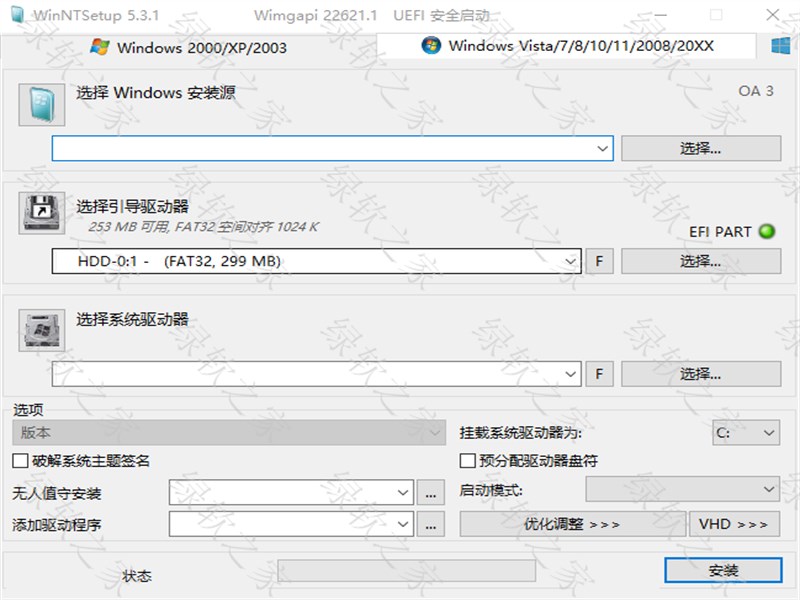This screenshot has height=600, width=800.
Task: Click the Windows logo icon at top right
Action: coord(781,46)
